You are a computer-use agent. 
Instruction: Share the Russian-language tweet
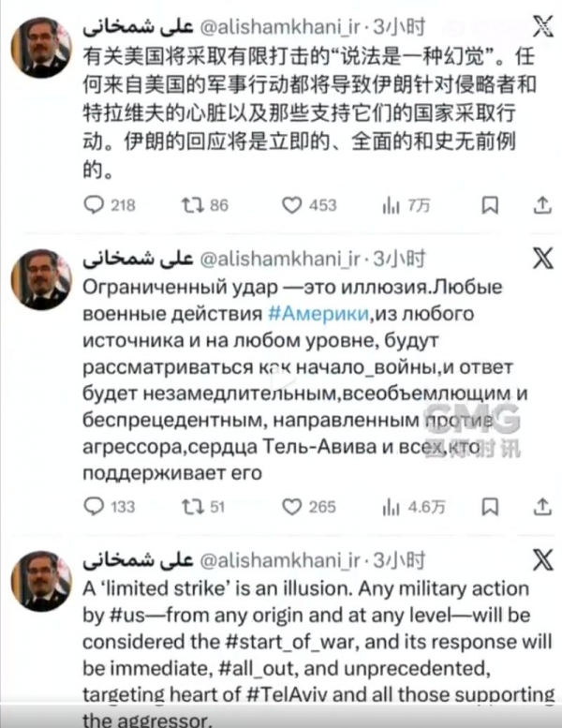(x=541, y=507)
